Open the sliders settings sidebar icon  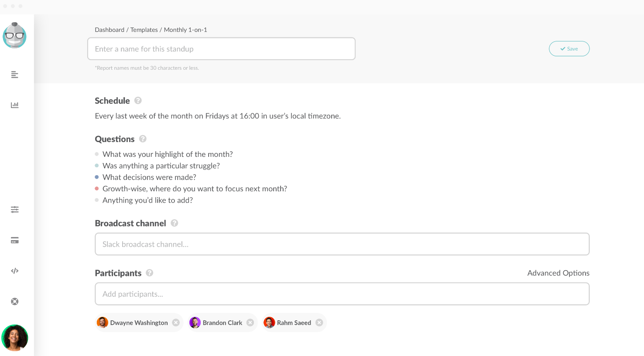pos(15,210)
